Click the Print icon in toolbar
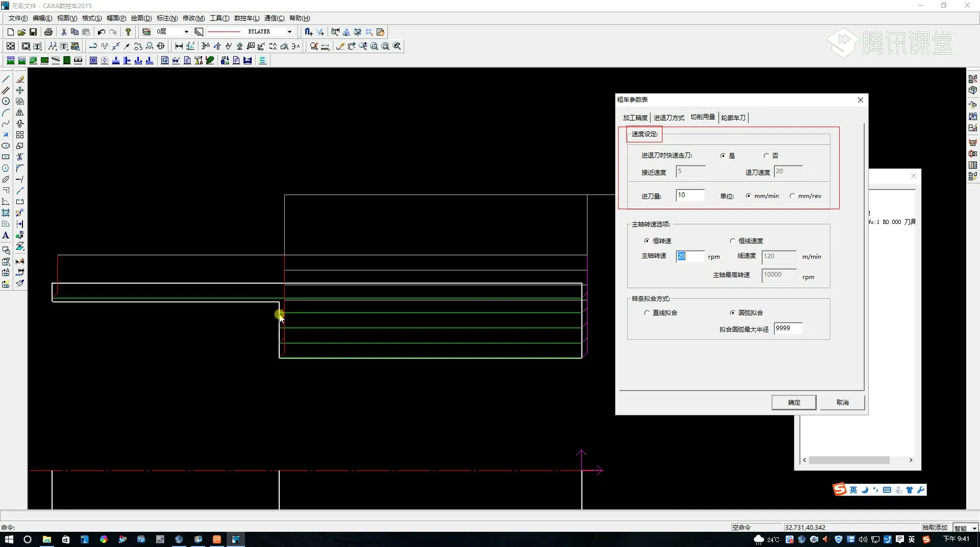980x547 pixels. pos(48,32)
